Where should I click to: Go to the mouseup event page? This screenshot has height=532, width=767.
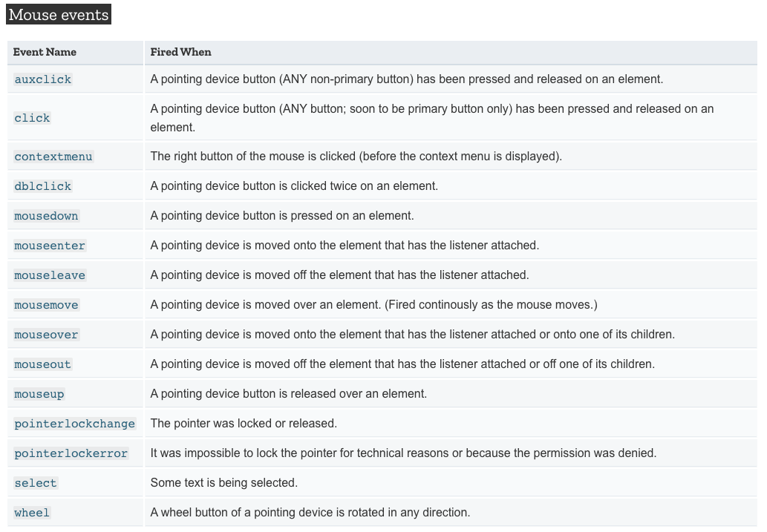tap(39, 394)
